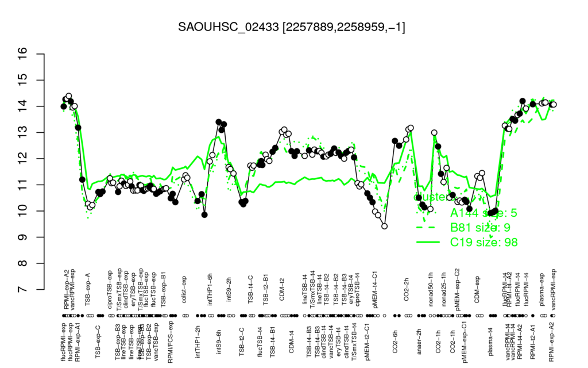Select the y-axis tick label 12
588x368 pixels.
coord(22,159)
